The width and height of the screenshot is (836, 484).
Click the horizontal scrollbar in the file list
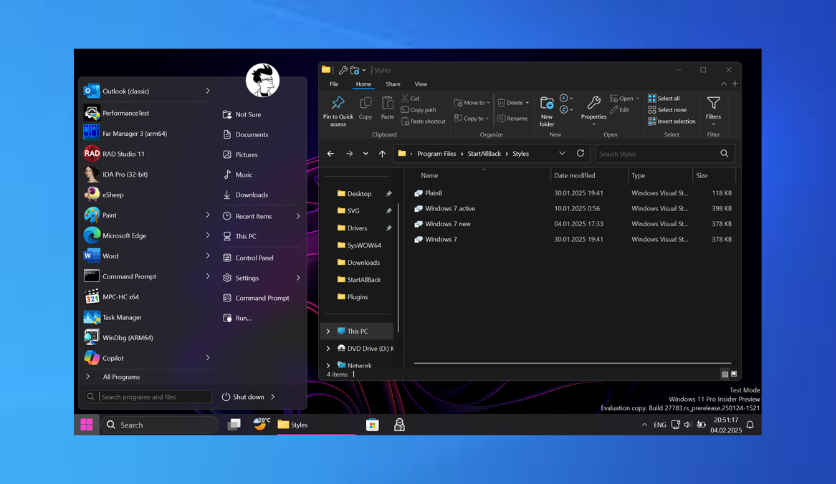click(x=572, y=363)
